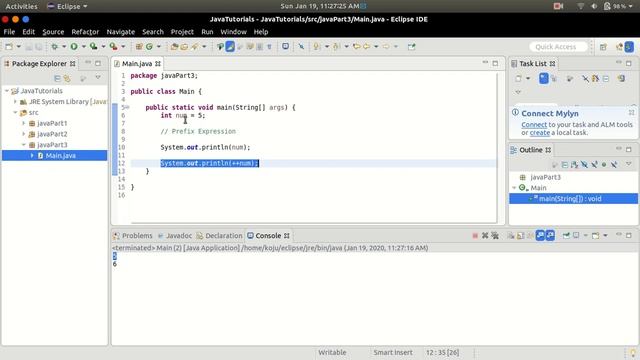Click the Last Edit Location icon

(356, 47)
